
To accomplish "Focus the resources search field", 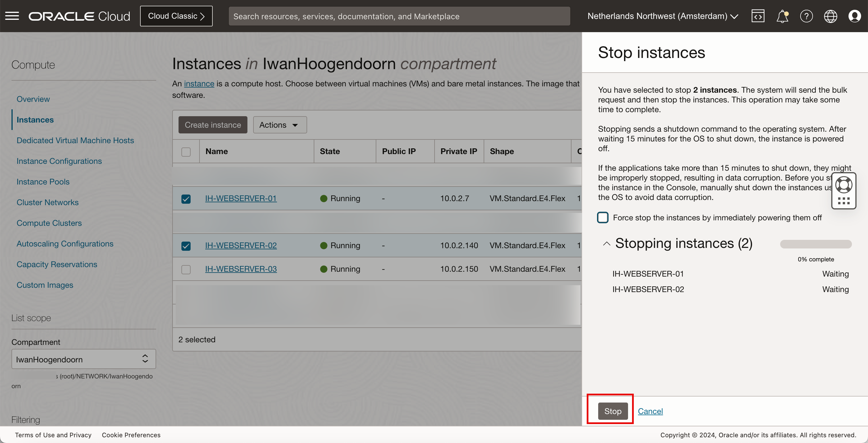I will point(399,16).
